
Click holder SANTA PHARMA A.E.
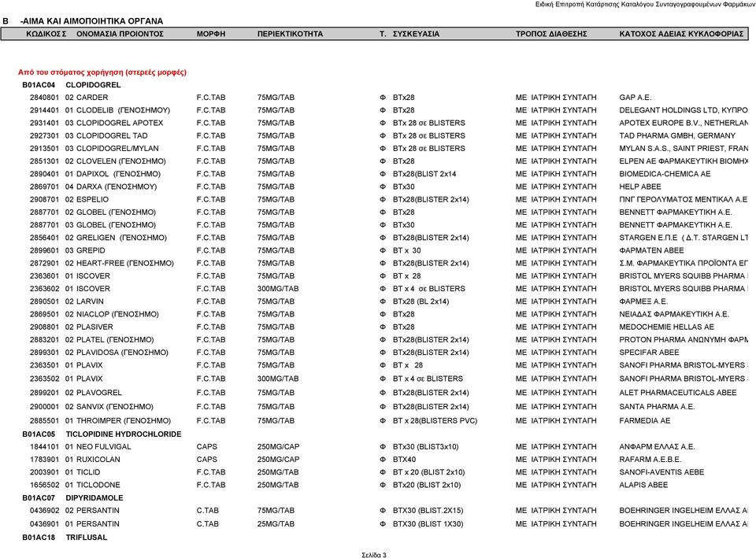(657, 407)
